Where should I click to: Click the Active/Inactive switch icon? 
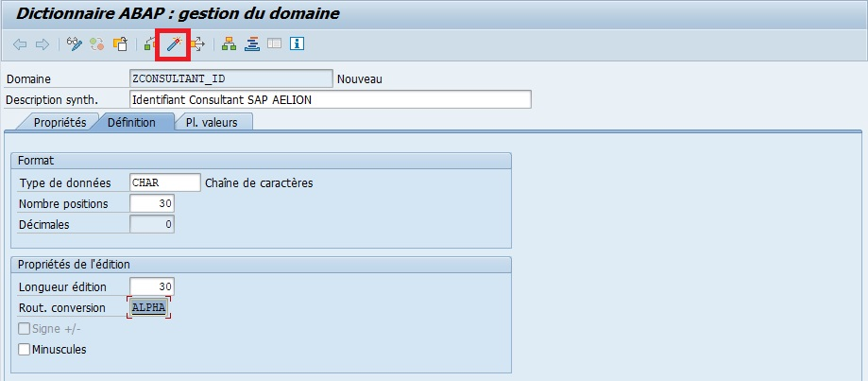[x=97, y=44]
